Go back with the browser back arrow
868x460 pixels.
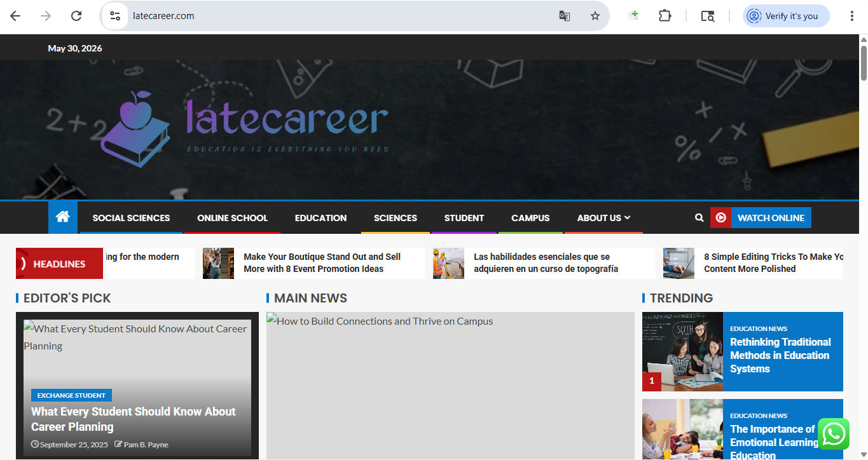pos(15,16)
